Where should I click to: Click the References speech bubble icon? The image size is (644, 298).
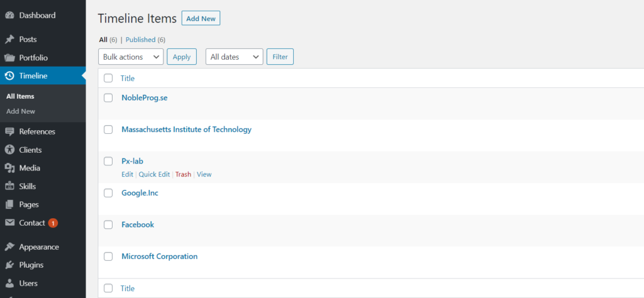point(9,132)
